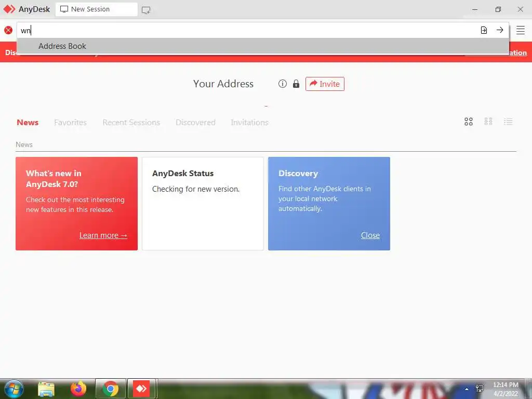Click the AnyDesk taskbar icon

coord(141,389)
